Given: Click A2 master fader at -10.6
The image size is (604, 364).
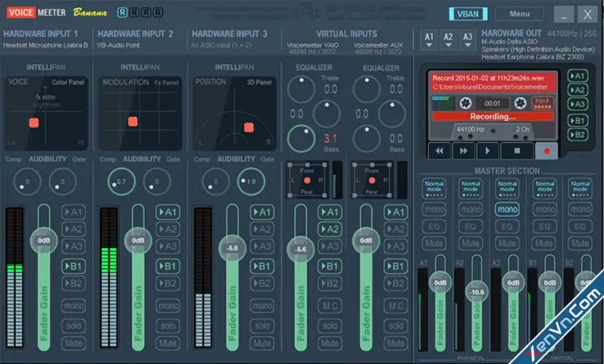Looking at the screenshot, I should 476,292.
